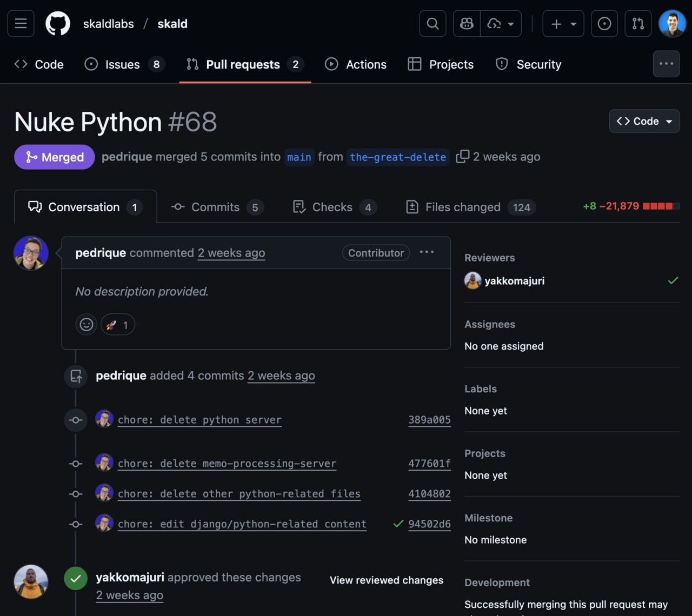
Task: Open the user profile avatar menu
Action: pos(672,24)
